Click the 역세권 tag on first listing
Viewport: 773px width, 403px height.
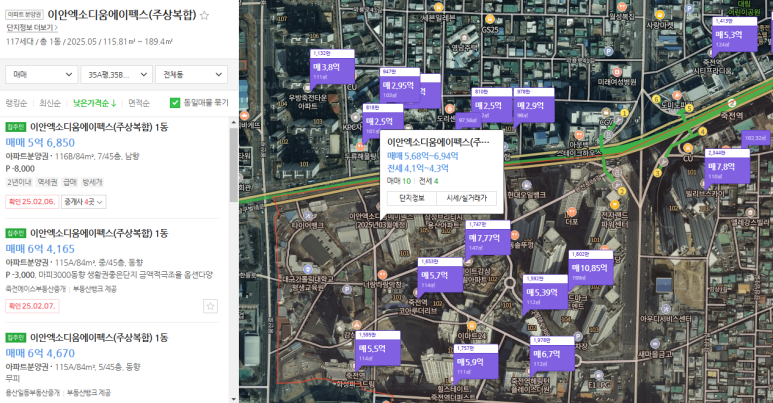[47, 182]
